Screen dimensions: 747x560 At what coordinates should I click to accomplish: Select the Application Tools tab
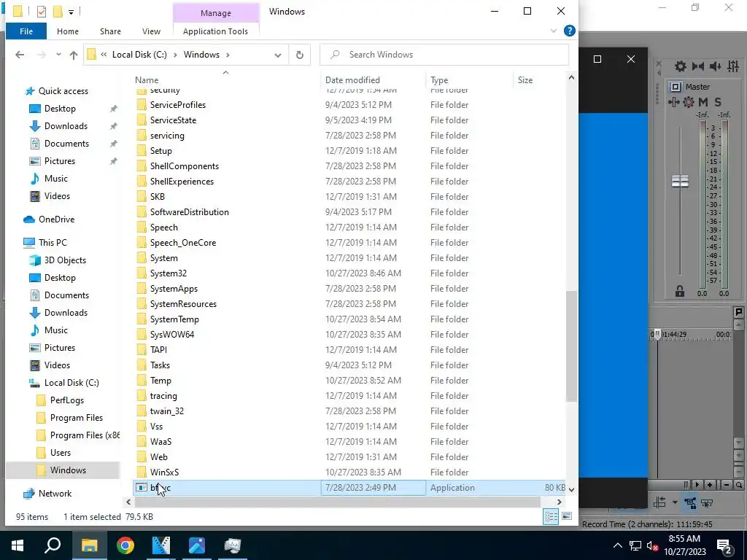tap(215, 31)
